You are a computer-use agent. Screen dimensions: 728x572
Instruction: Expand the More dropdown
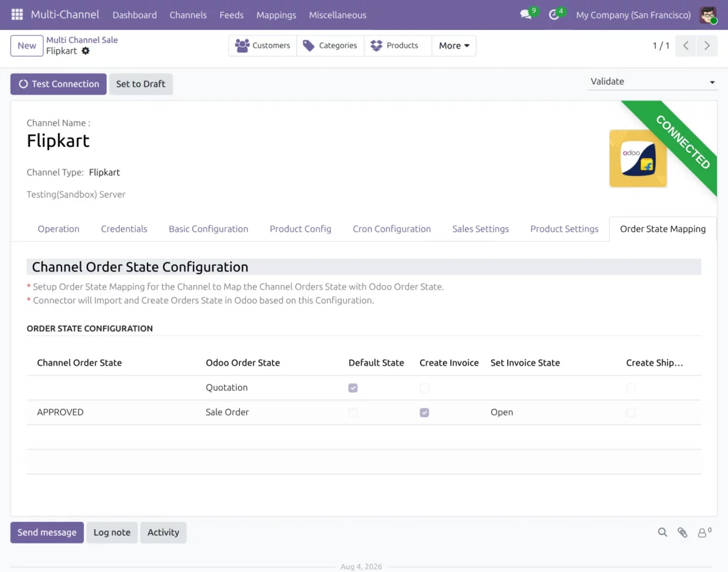454,45
